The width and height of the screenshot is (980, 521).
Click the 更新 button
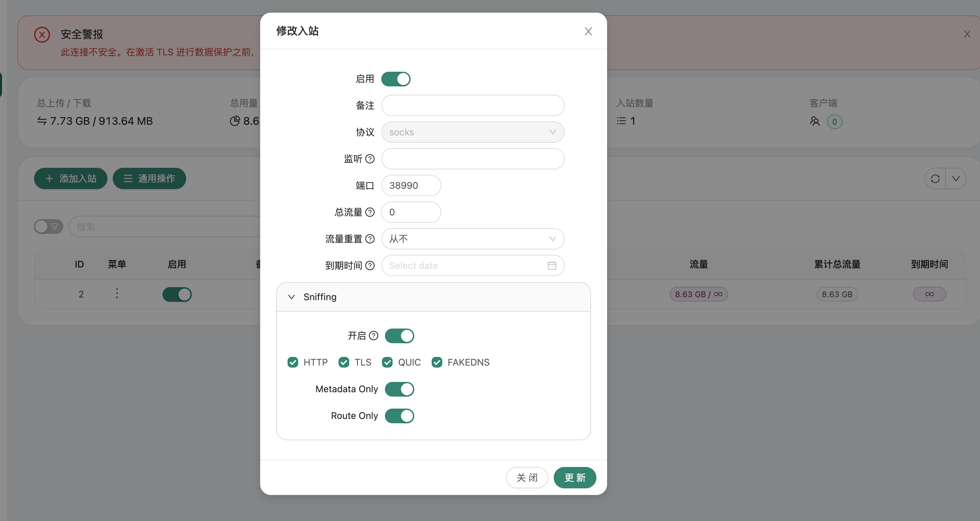point(574,478)
